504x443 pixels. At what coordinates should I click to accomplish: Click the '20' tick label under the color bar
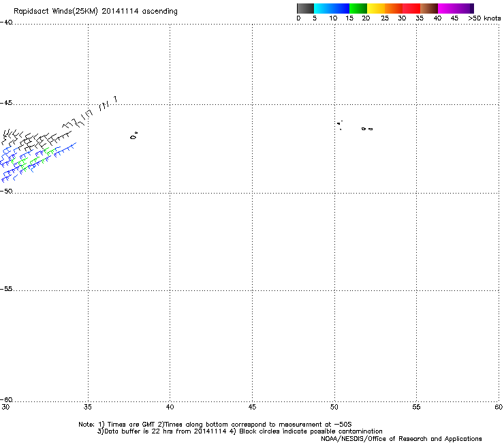point(366,18)
